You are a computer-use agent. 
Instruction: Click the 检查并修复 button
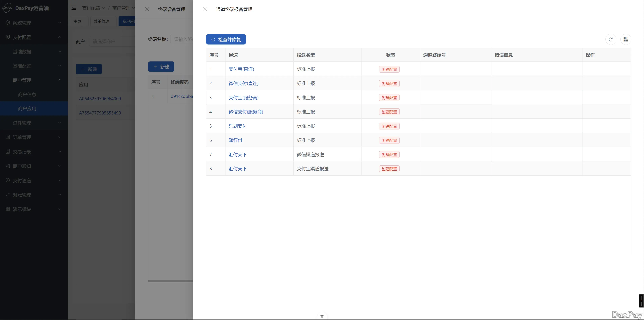click(x=226, y=39)
